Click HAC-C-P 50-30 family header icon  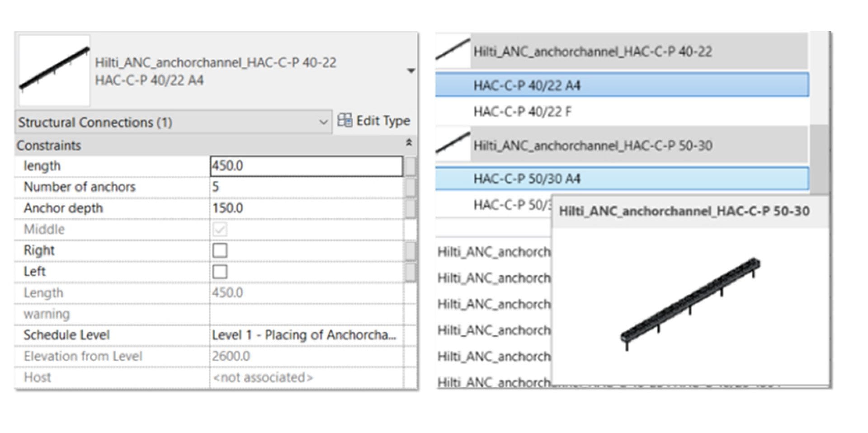tap(453, 145)
